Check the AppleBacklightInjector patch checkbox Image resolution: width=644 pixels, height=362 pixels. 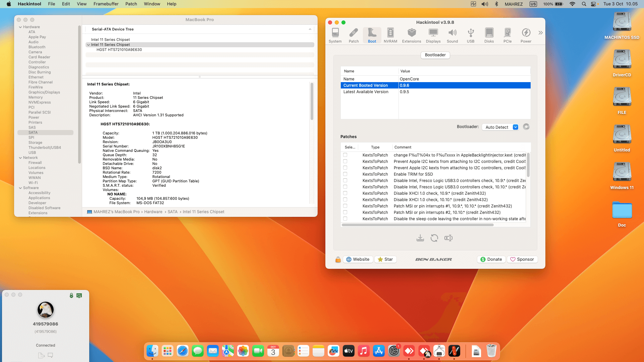(345, 155)
